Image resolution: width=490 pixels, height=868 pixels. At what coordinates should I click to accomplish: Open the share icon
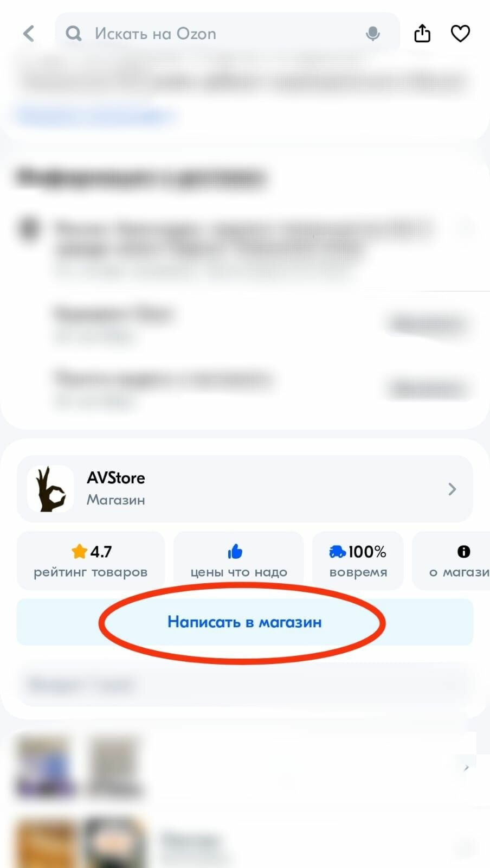pyautogui.click(x=422, y=33)
